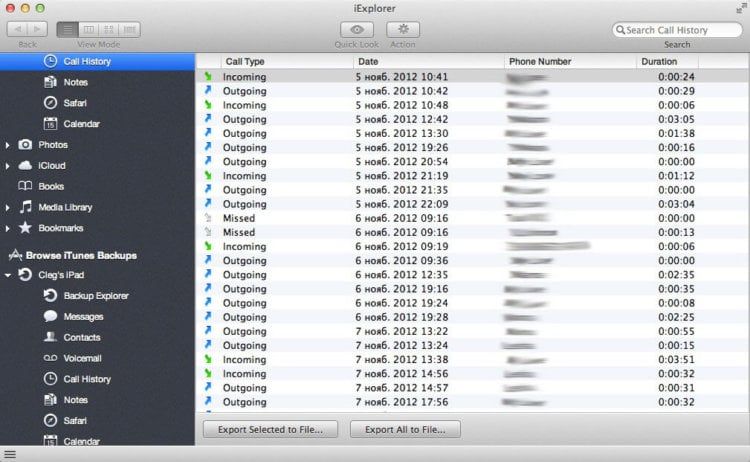750x462 pixels.
Task: Sort by Date column header
Action: pos(429,61)
